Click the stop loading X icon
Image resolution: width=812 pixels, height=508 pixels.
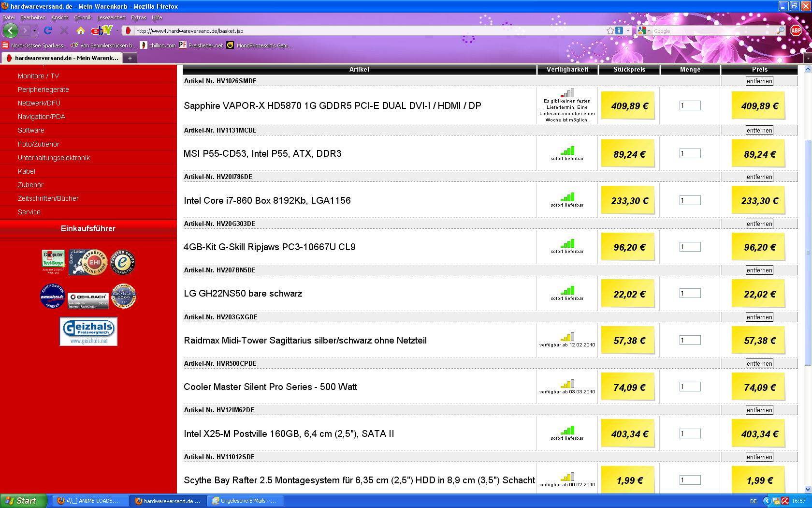click(x=64, y=30)
